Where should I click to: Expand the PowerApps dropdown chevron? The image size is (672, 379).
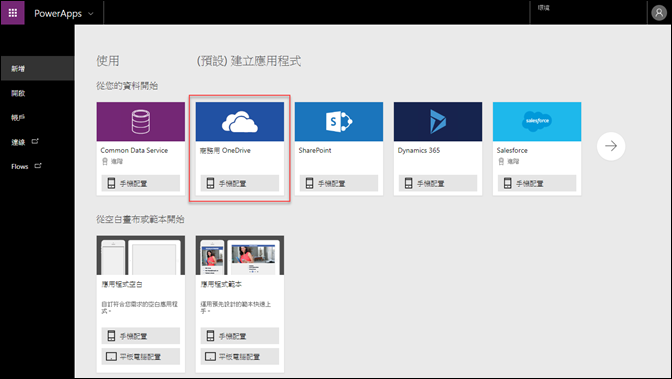[x=91, y=14]
